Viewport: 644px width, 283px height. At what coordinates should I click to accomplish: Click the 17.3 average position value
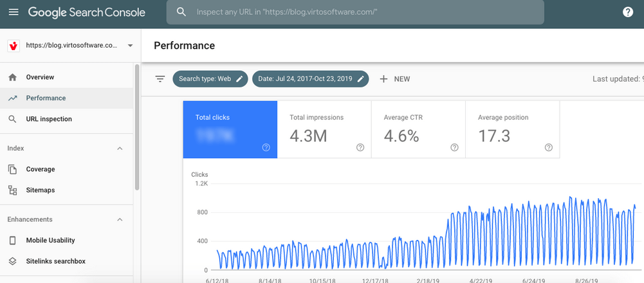494,136
